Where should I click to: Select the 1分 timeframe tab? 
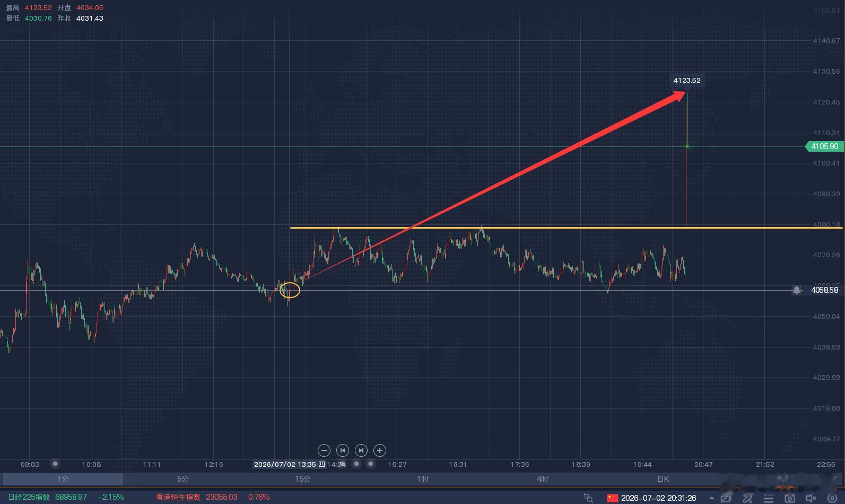pyautogui.click(x=63, y=479)
